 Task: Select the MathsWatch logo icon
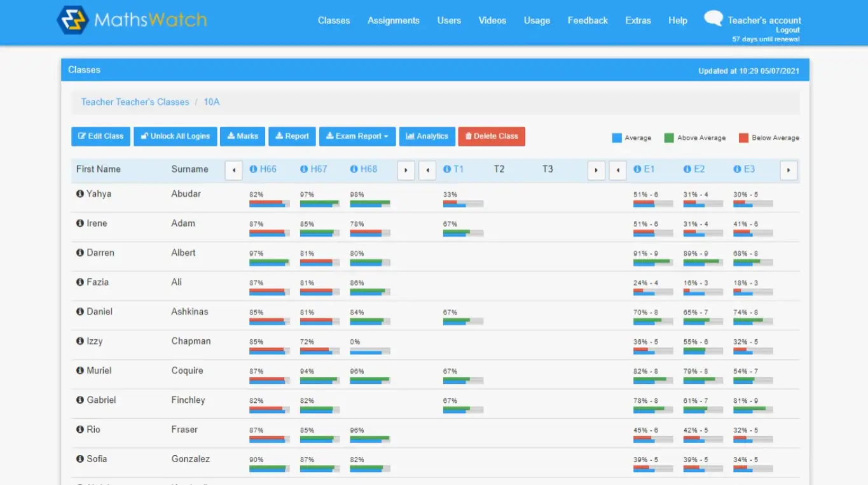coord(72,20)
